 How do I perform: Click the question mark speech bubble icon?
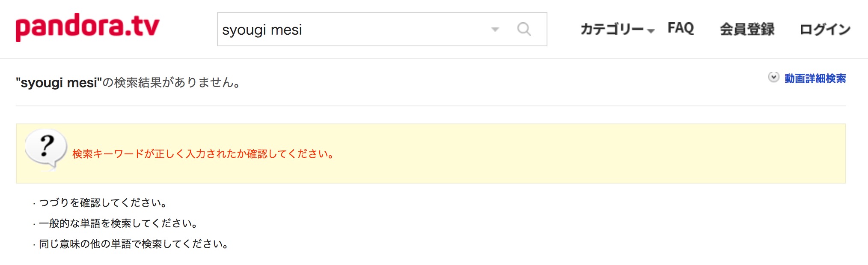pos(46,149)
